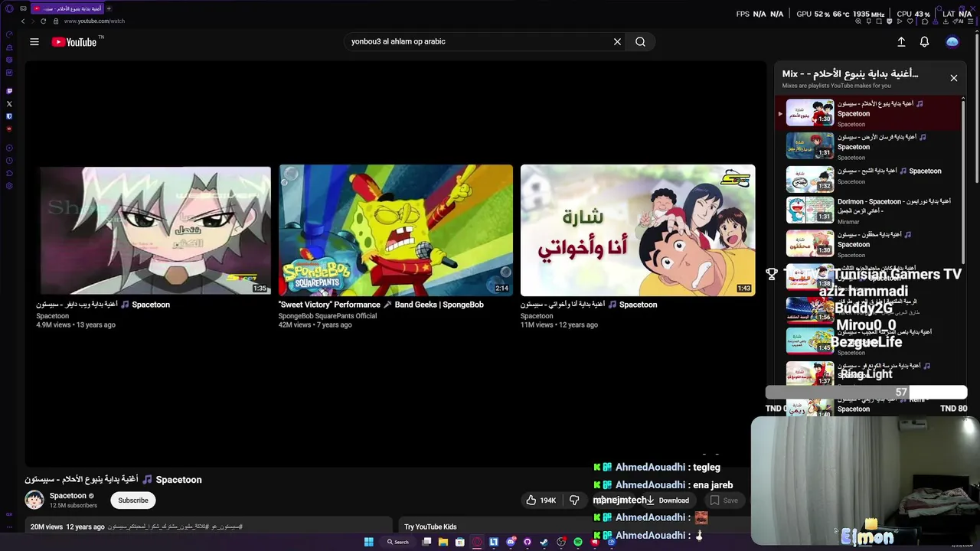This screenshot has width=980, height=551.
Task: Open Microsoft Store from taskbar
Action: click(459, 542)
